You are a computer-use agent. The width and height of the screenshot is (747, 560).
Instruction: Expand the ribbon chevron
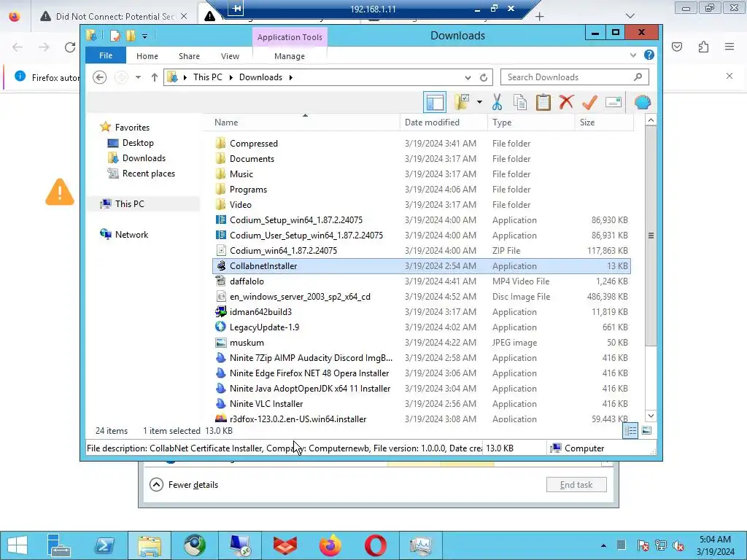tap(633, 55)
